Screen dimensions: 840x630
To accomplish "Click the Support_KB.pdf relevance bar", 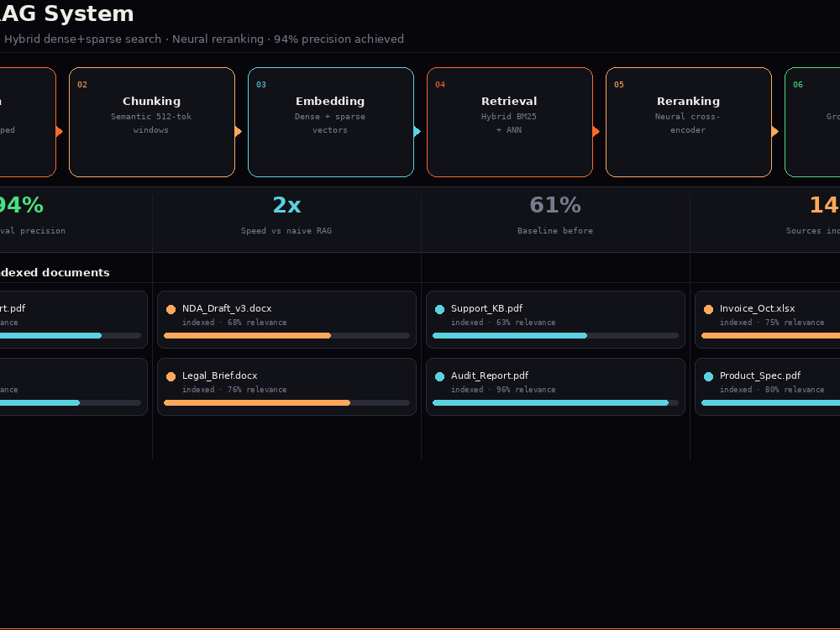I will [555, 335].
